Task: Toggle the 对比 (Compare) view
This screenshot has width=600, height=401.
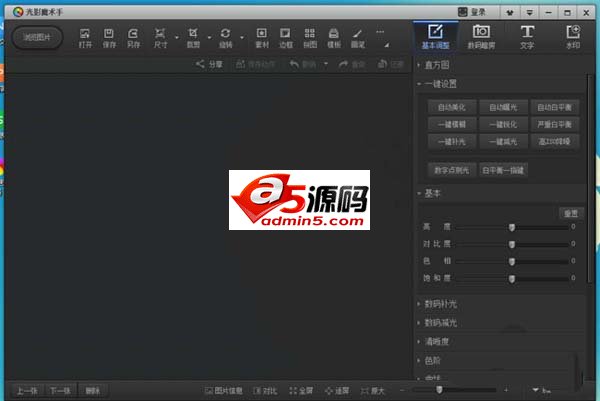Action: 265,390
